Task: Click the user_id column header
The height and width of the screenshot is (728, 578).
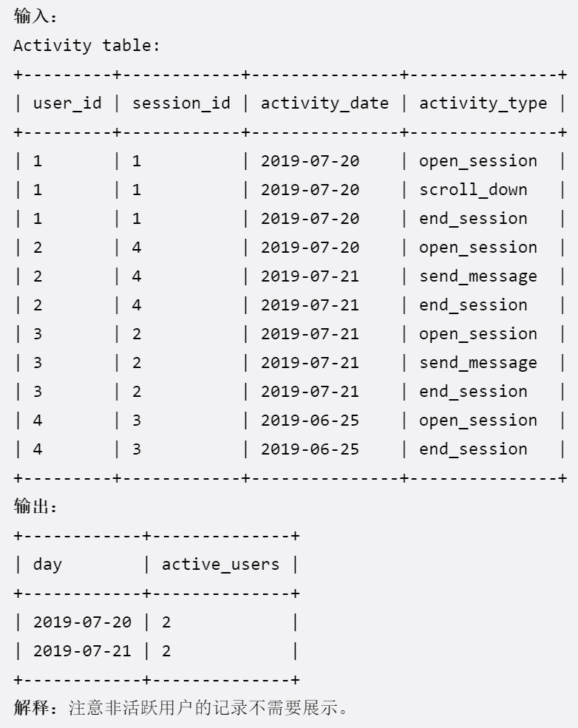Action: [x=67, y=103]
